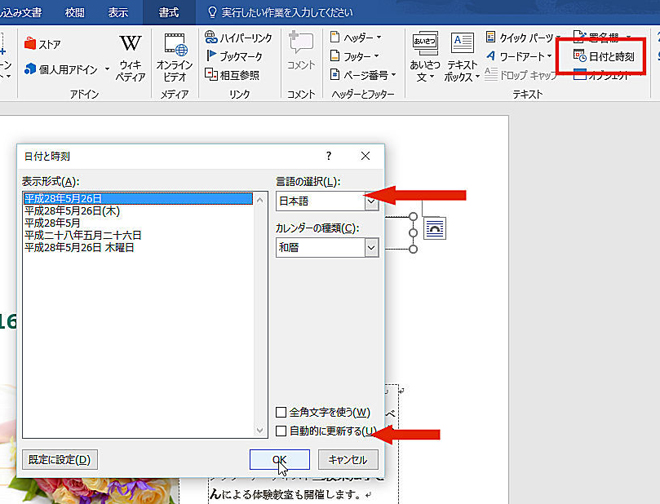
Task: Select the kanji format 平成二十八年五月二十六日
Action: pos(138,235)
